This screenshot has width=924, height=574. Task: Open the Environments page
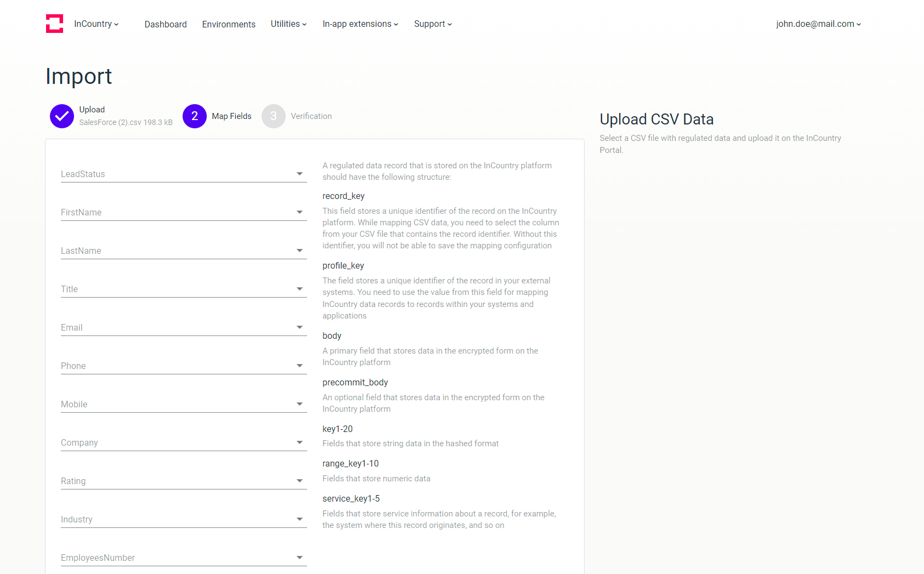229,24
